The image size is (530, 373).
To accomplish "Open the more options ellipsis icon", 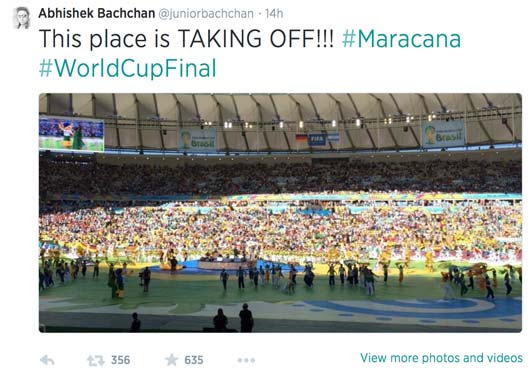I will [246, 360].
